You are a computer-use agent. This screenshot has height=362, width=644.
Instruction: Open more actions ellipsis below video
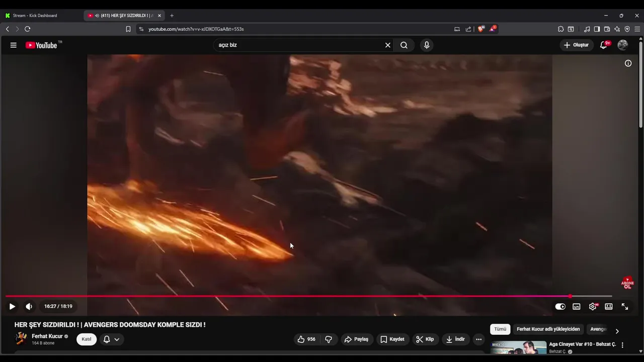[478, 339]
